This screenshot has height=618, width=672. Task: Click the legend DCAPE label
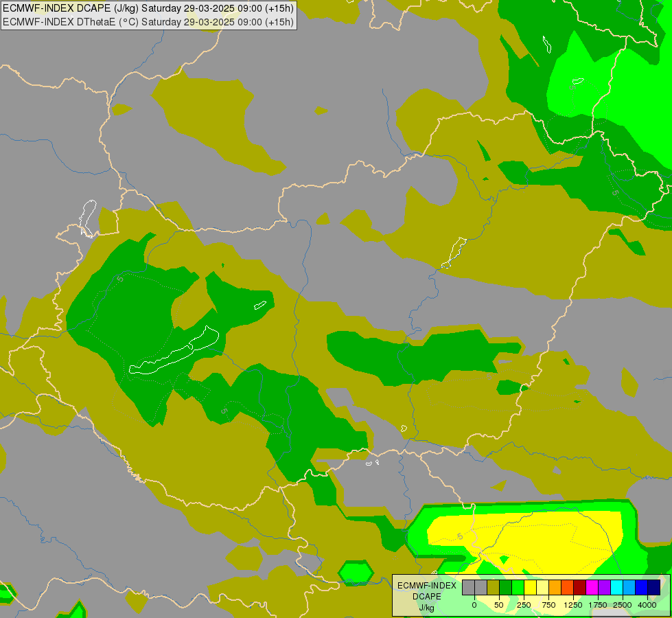point(427,597)
